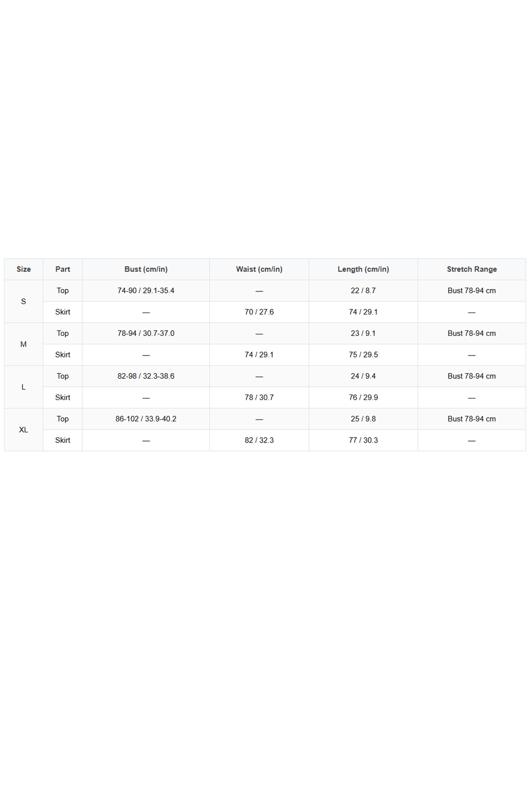The width and height of the screenshot is (532, 798).
Task: Click the size XL row label
Action: pos(23,430)
